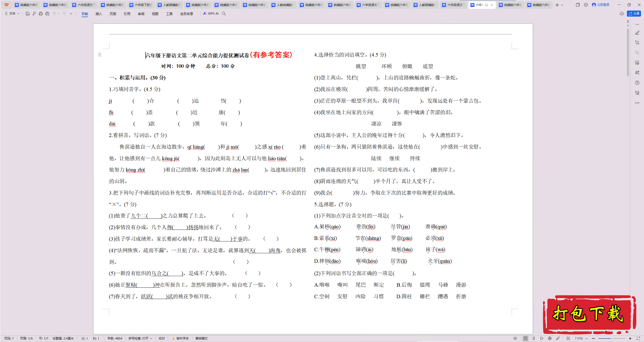Viewport: 644px width, 342px height.
Task: Click the 字数: 4864 word count
Action: 115,338
